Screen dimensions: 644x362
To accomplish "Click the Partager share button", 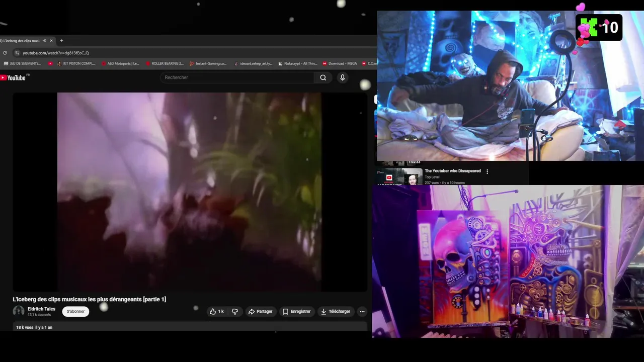I will click(260, 311).
